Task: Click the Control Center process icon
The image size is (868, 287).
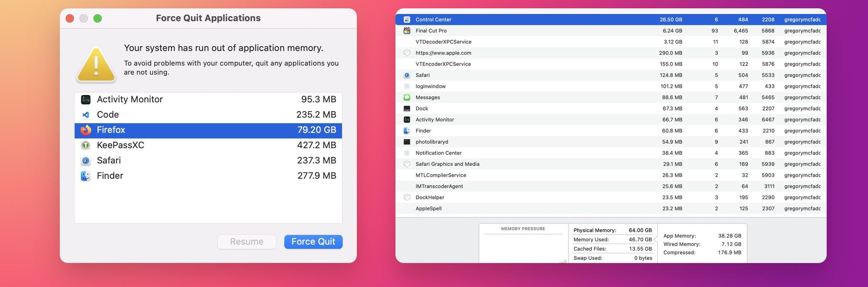Action: tap(407, 20)
